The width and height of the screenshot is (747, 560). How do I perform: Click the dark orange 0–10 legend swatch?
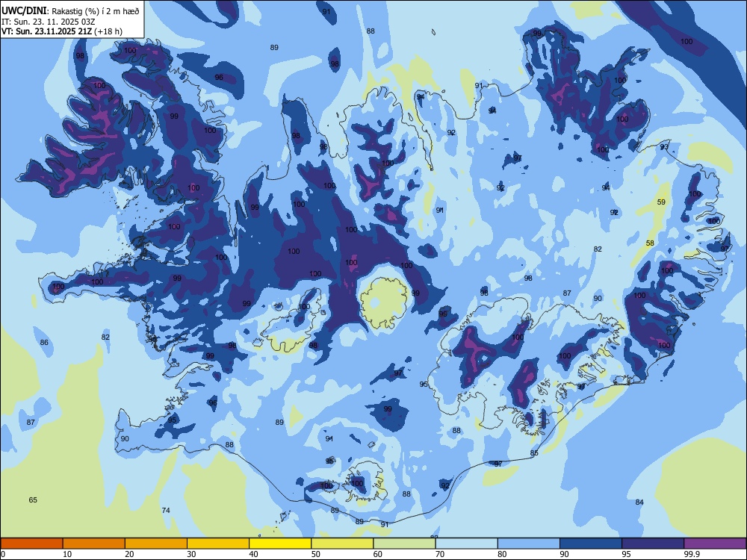click(x=31, y=544)
